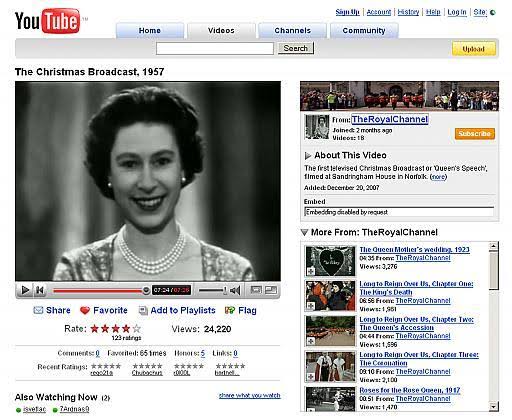Open the Honors count link
512x420 pixels.
point(203,353)
